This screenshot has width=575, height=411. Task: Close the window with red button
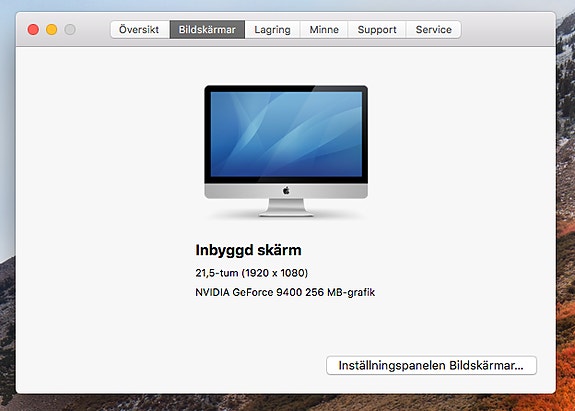click(x=33, y=29)
